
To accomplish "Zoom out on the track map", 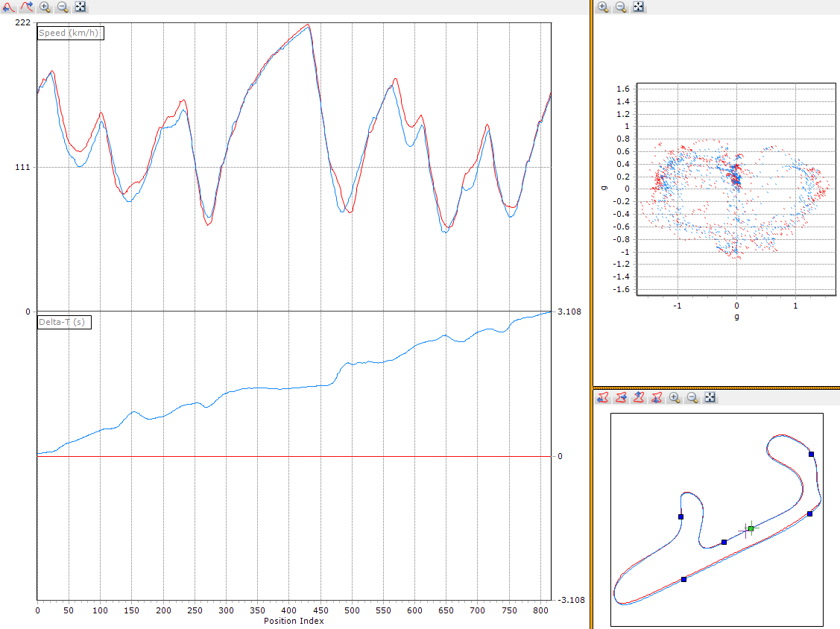I will (x=692, y=397).
